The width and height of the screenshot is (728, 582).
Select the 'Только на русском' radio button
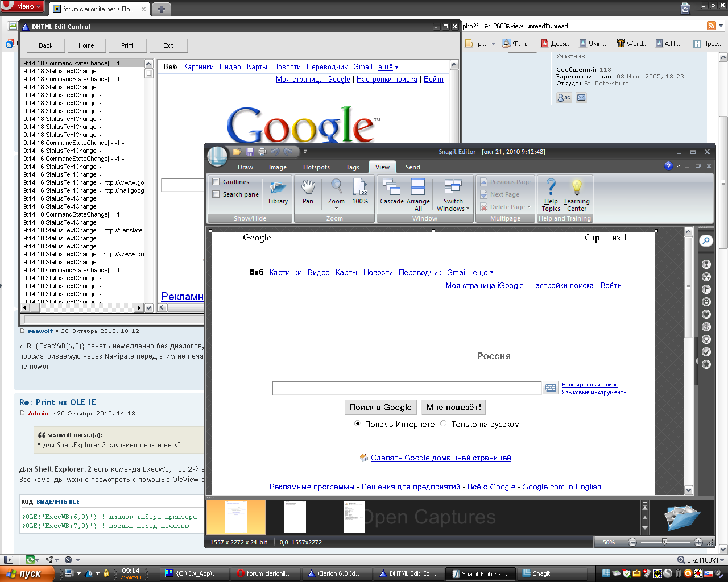click(x=444, y=423)
